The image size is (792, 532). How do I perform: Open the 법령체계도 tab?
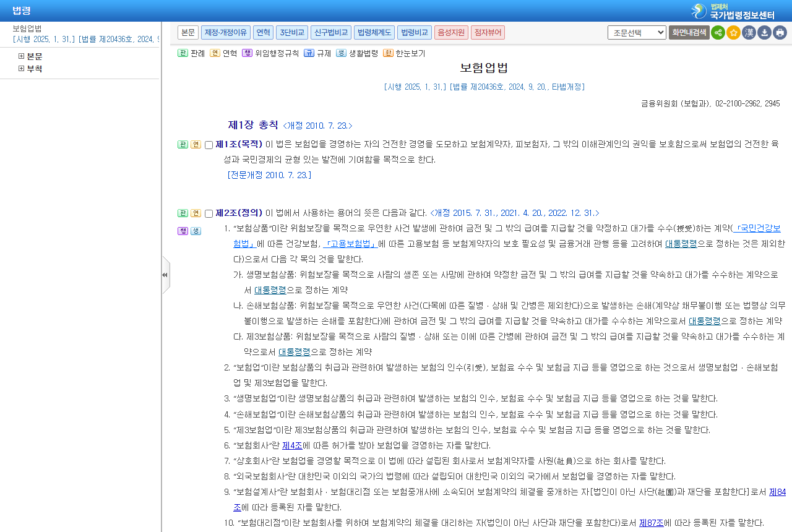pos(374,32)
